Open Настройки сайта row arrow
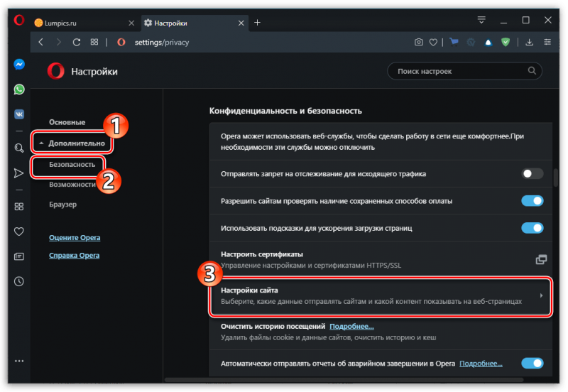568x392 pixels. tap(541, 295)
